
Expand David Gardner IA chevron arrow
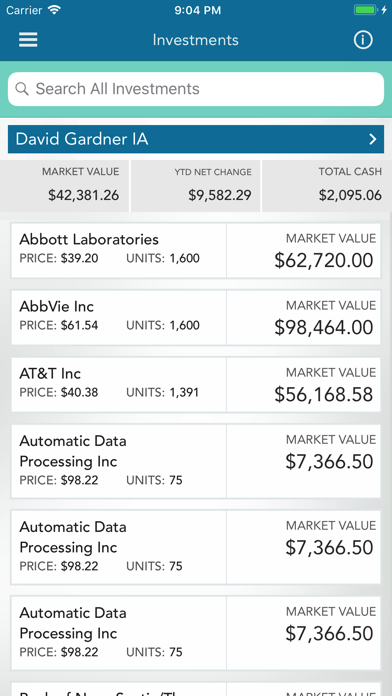click(x=373, y=139)
